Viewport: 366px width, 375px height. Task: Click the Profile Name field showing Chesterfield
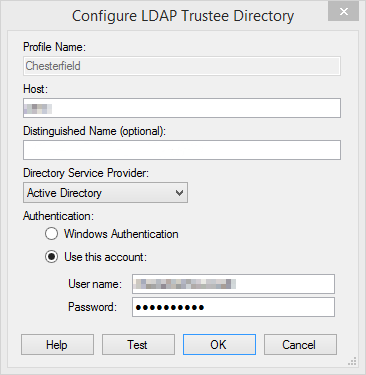point(182,66)
